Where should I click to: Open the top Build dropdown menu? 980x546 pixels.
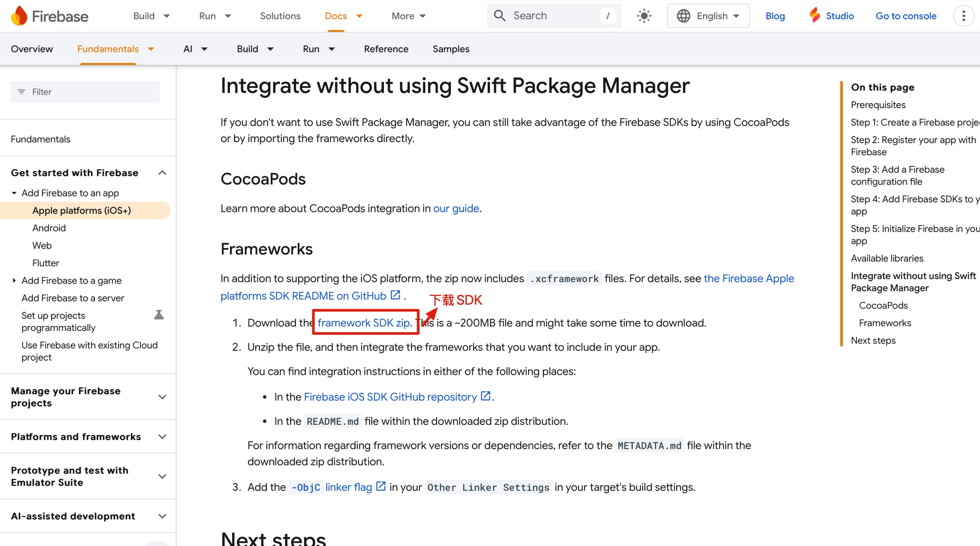pos(152,16)
